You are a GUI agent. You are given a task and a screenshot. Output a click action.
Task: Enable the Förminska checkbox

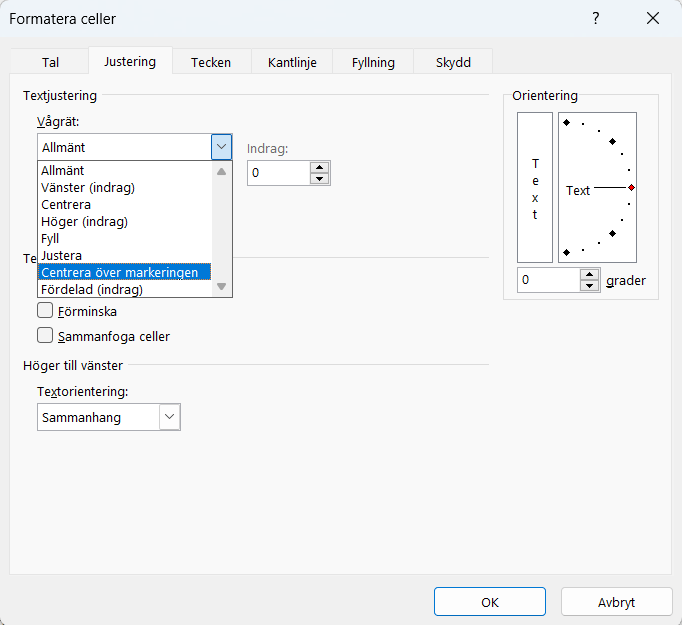click(x=45, y=311)
